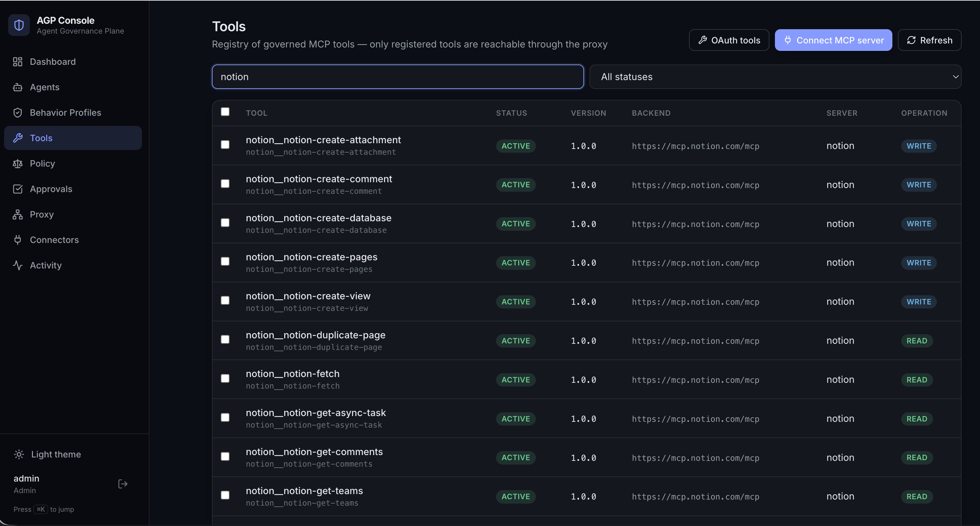Click the backend URL for notion-create-pages

tap(695, 263)
